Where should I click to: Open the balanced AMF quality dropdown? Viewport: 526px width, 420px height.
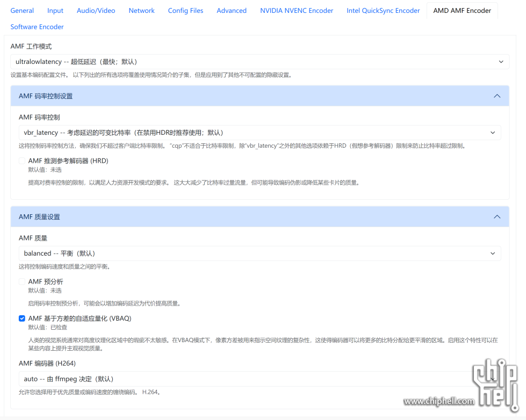tap(260, 254)
